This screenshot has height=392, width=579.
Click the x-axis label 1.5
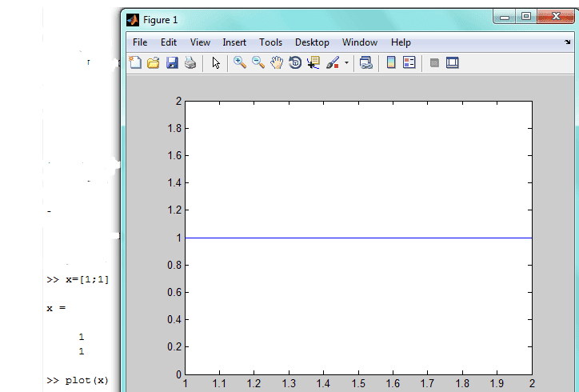[358, 383]
